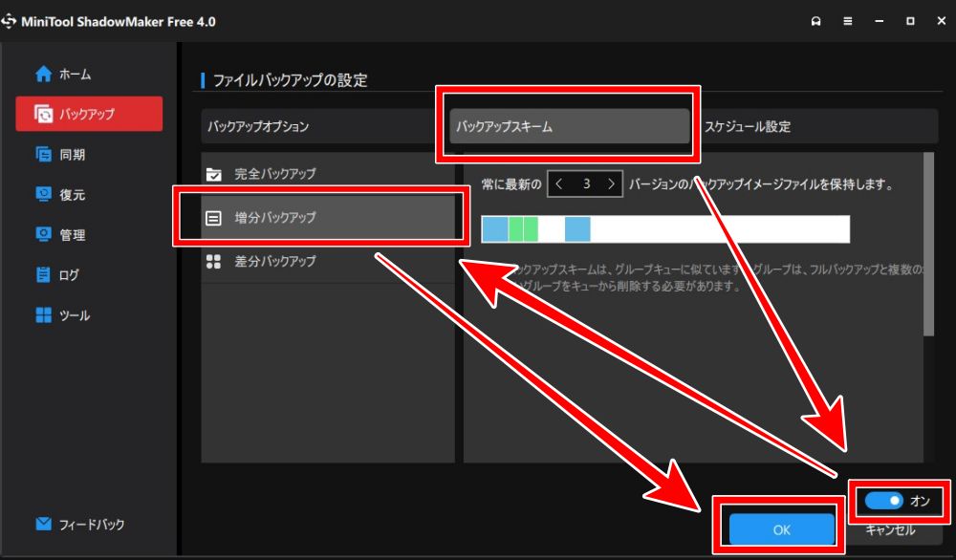Minimize the ShadowMaker window
This screenshot has height=560, width=956.
pos(880,21)
